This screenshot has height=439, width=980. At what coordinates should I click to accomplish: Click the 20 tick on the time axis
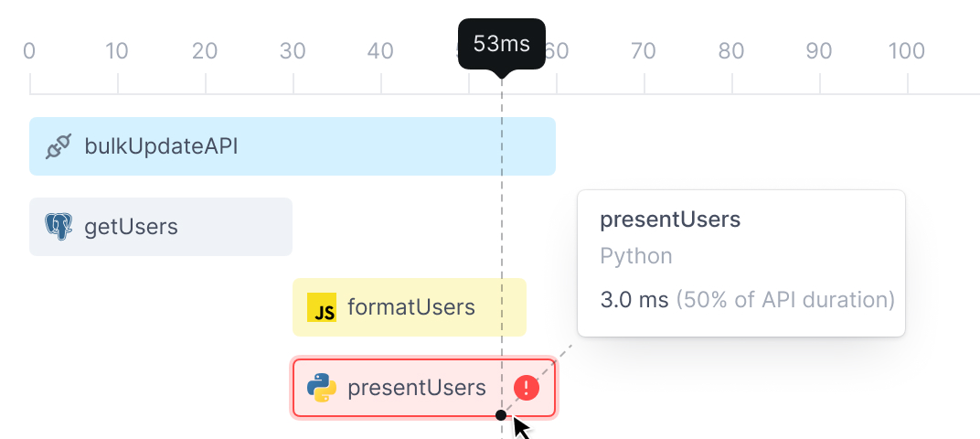pos(205,51)
